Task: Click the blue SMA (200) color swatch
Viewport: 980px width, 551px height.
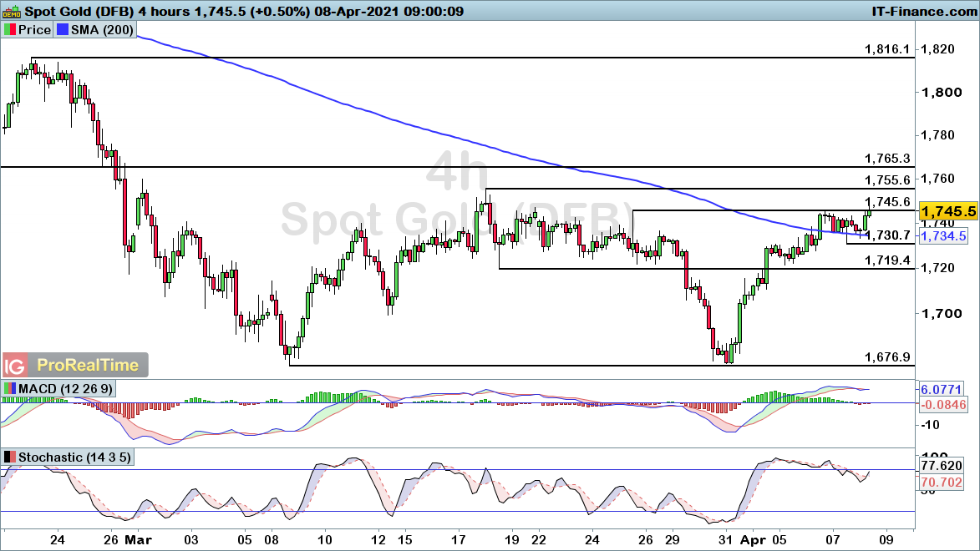Action: tap(62, 29)
